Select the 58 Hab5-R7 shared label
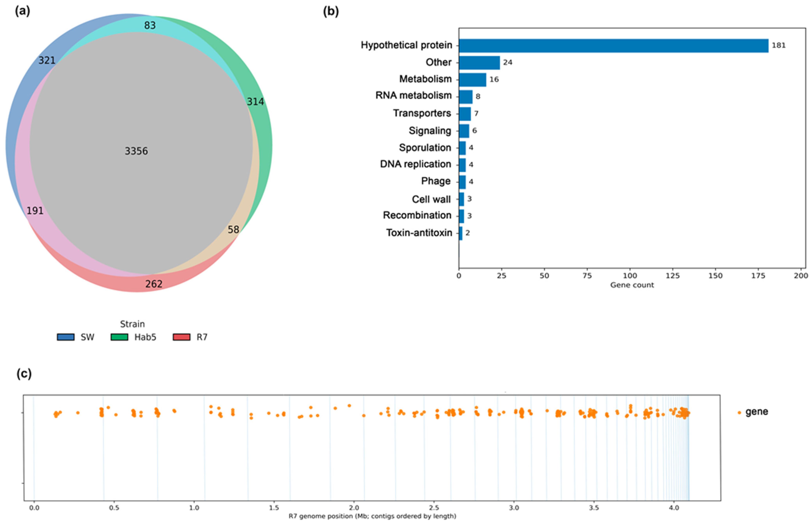This screenshot has height=527, width=812. click(233, 230)
